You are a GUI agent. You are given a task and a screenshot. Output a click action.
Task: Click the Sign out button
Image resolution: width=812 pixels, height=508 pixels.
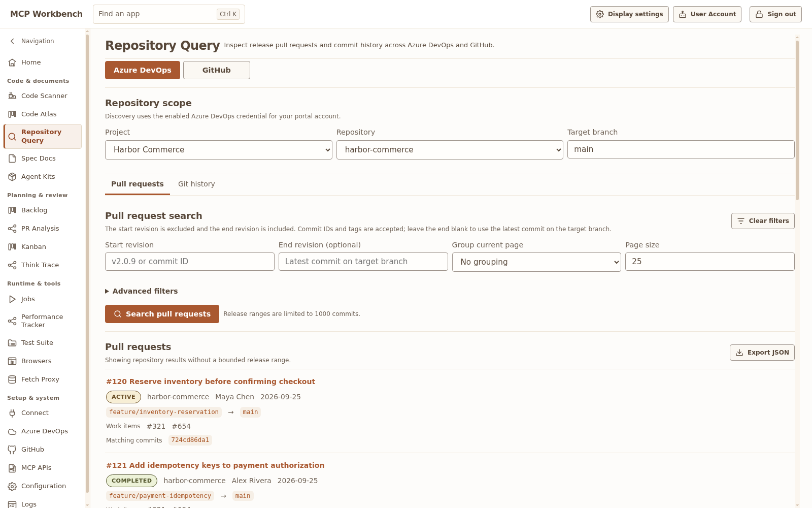(x=775, y=14)
